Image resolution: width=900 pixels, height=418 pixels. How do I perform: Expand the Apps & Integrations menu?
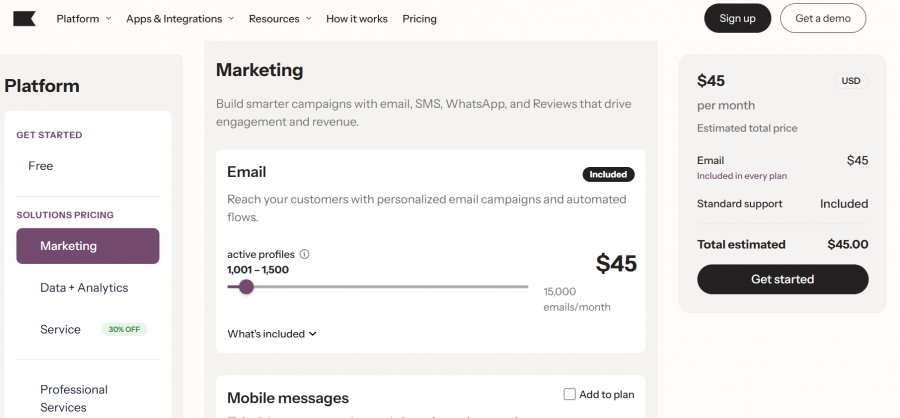(x=180, y=19)
